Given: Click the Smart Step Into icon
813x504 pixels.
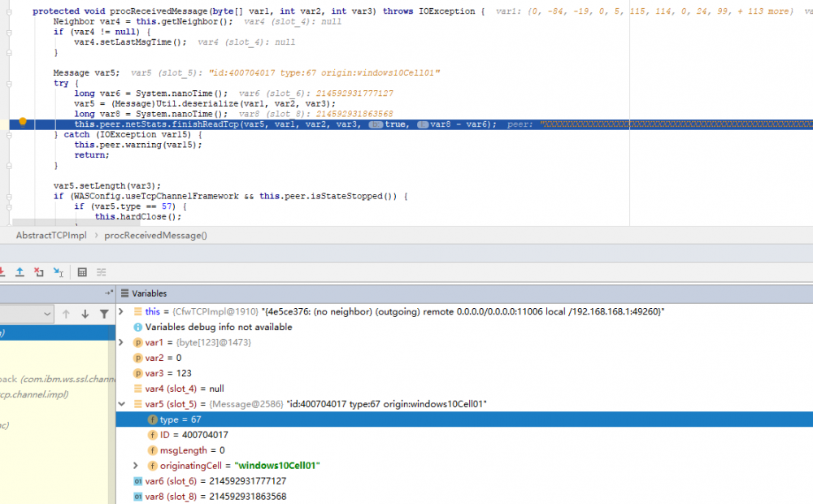Looking at the screenshot, I should (x=57, y=272).
